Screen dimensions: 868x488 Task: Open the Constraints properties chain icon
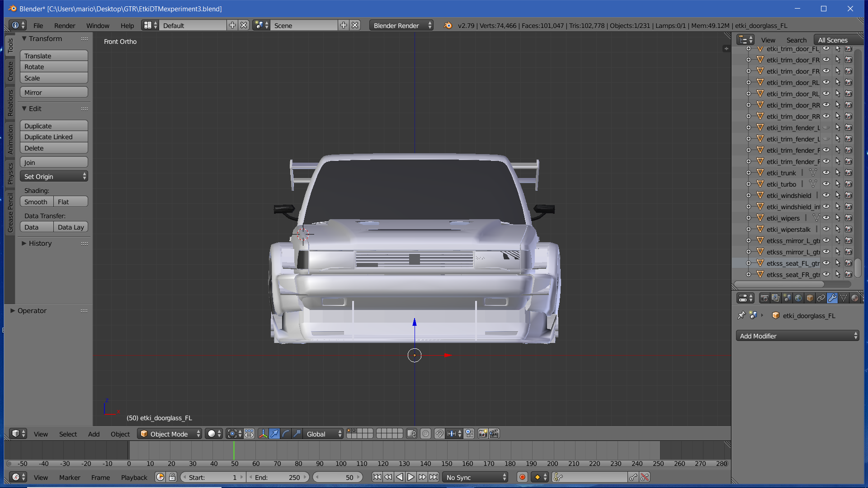click(821, 298)
